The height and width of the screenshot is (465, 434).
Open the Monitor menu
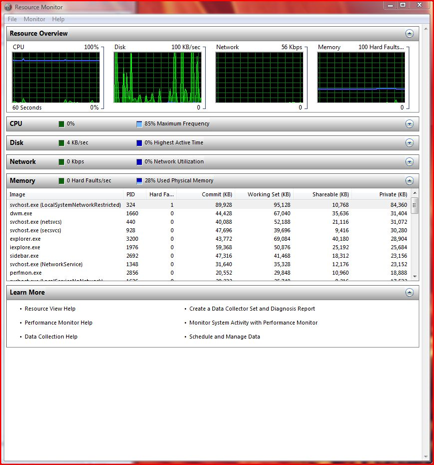(34, 19)
